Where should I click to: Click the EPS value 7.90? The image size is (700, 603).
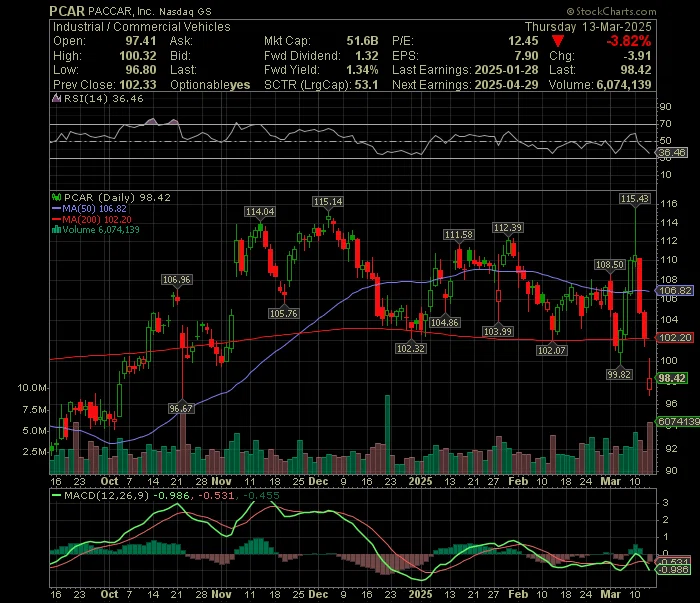(526, 56)
